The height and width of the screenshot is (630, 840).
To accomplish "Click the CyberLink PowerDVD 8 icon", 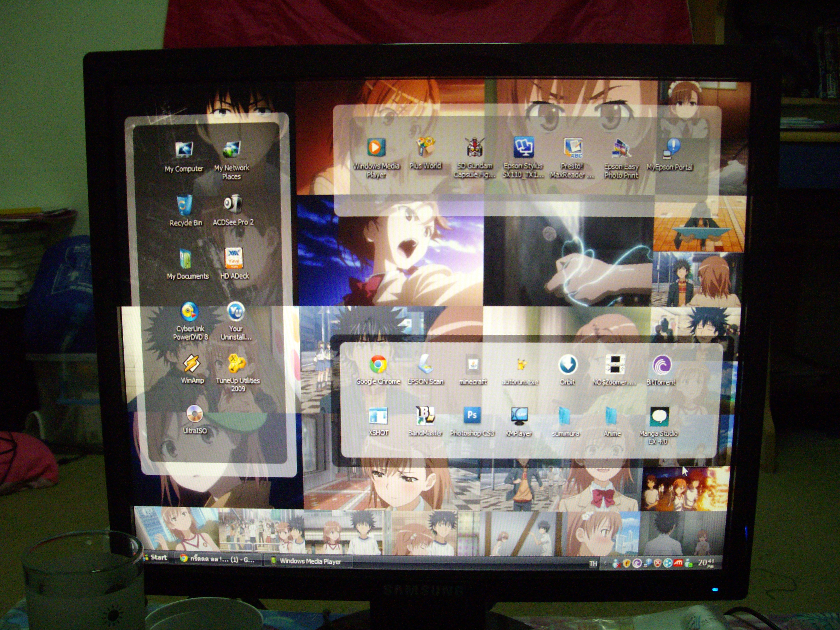I will coord(189,312).
